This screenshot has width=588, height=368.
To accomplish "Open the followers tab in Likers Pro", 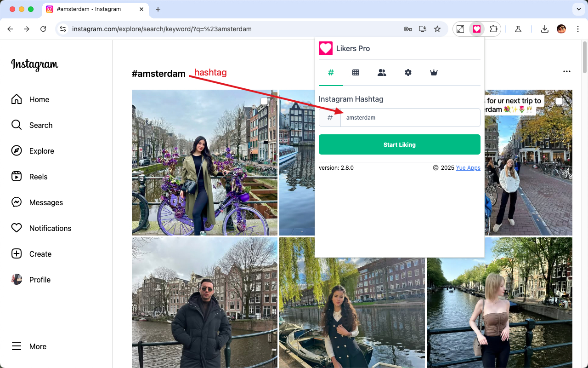I will tap(382, 72).
